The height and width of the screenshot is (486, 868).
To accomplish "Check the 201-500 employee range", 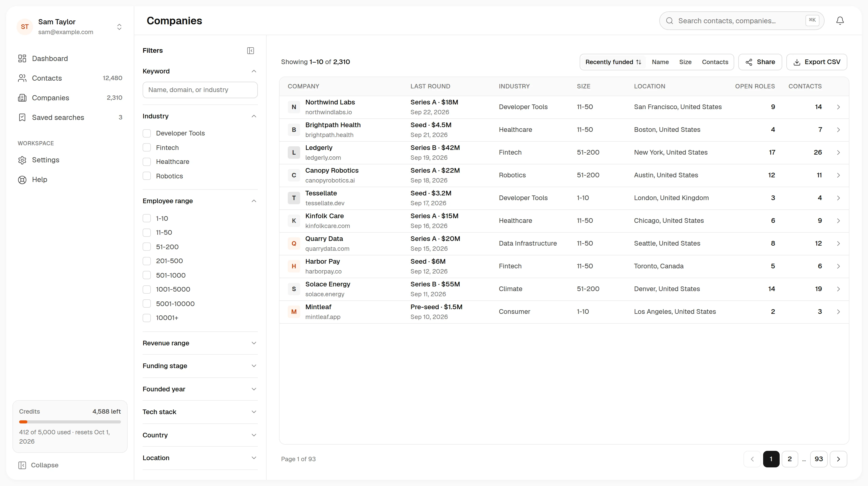I will (146, 261).
